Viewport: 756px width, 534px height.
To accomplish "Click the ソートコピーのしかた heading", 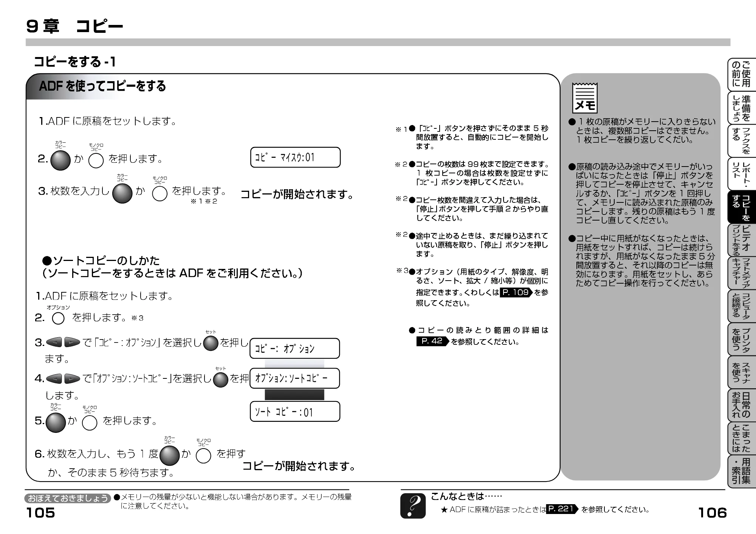I will tap(101, 260).
